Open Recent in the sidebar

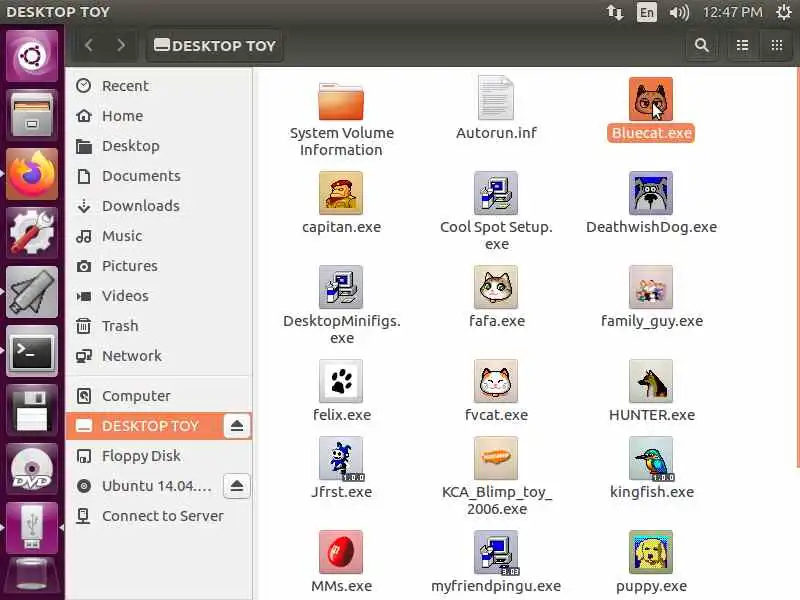(x=159, y=86)
